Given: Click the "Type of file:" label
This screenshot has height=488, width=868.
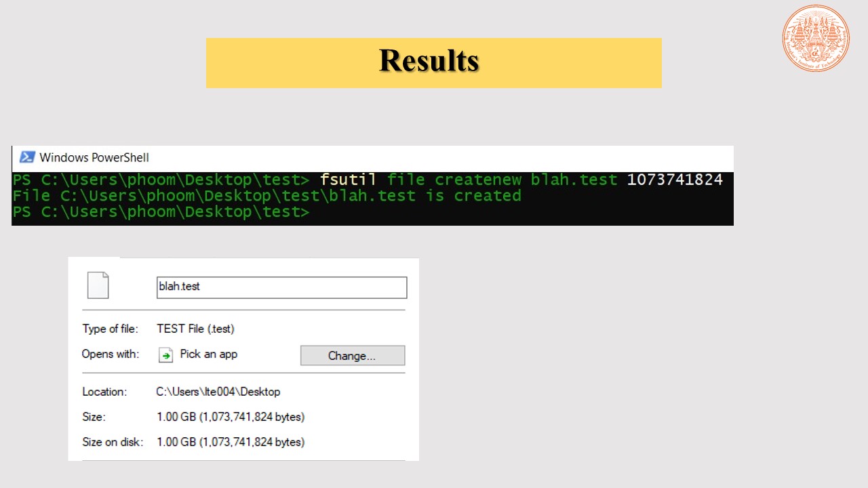Looking at the screenshot, I should pos(110,329).
